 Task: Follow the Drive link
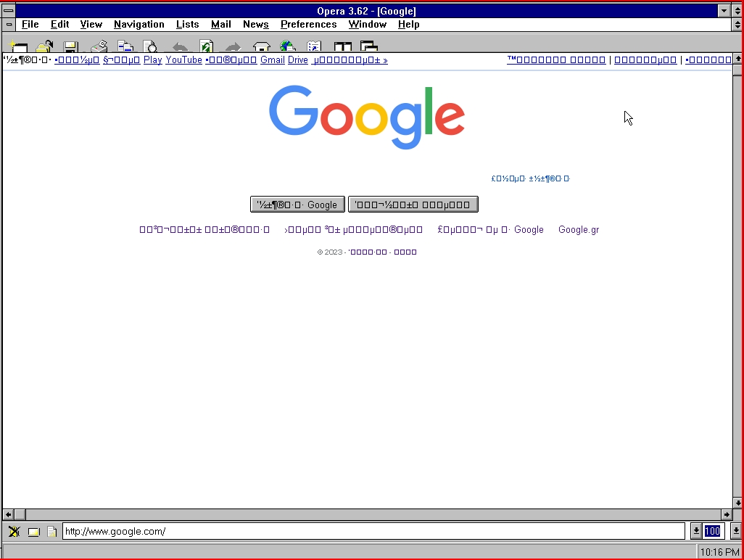click(298, 59)
